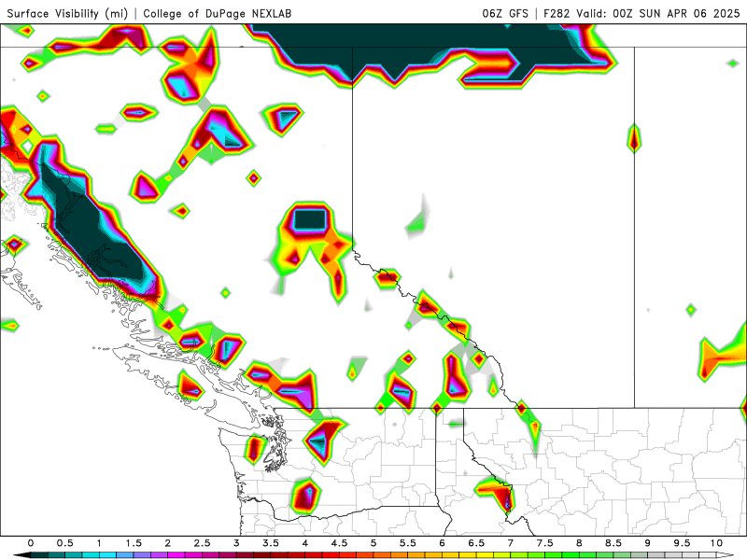Click the 'F282' forecast hour label
747x560 pixels.
[x=557, y=14]
